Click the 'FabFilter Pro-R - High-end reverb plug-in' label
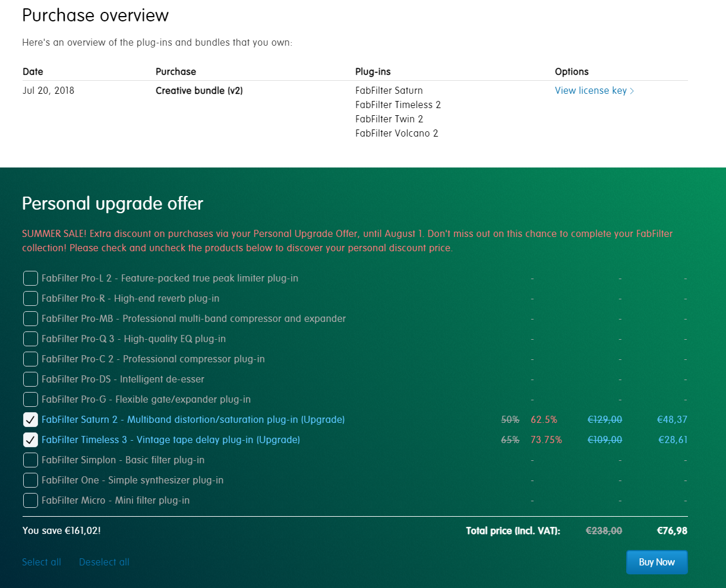This screenshot has height=588, width=726. point(130,298)
